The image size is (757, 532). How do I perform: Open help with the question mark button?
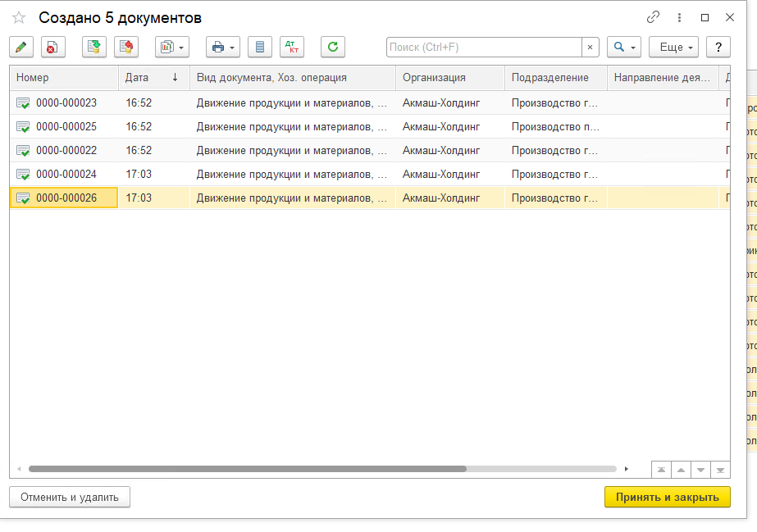(718, 48)
